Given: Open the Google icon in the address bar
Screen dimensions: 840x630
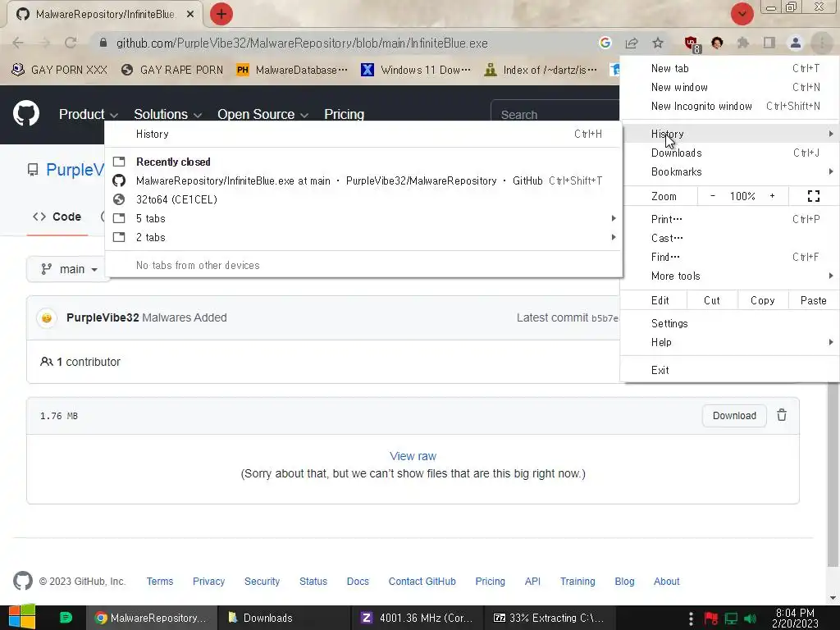Looking at the screenshot, I should (x=605, y=43).
